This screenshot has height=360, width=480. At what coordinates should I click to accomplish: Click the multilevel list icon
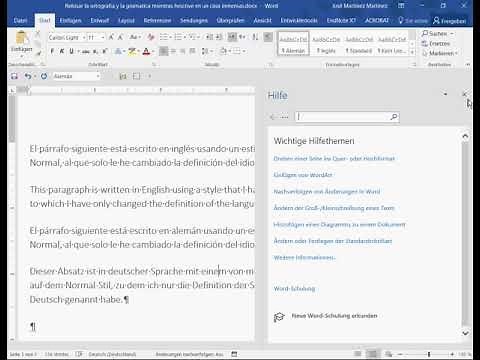coord(193,37)
